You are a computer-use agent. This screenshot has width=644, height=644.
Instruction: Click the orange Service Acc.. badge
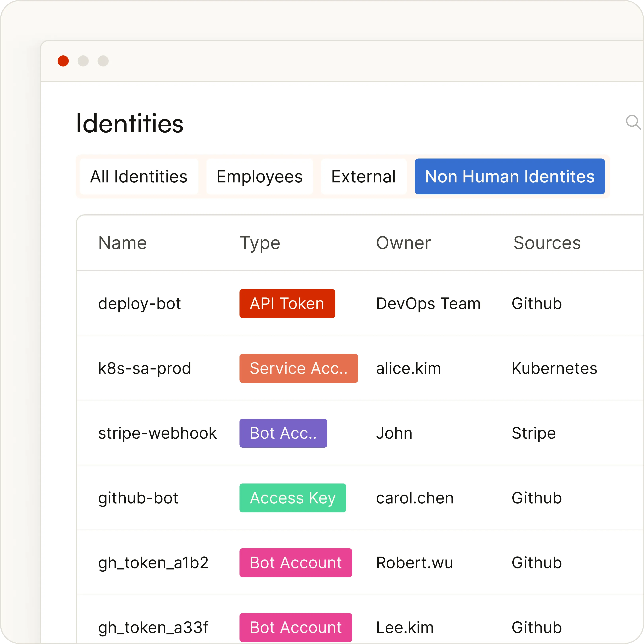(x=298, y=368)
